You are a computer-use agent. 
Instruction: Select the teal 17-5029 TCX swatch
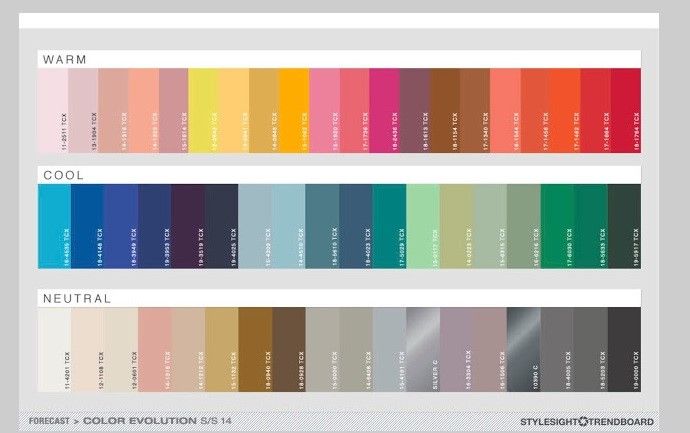(x=389, y=226)
